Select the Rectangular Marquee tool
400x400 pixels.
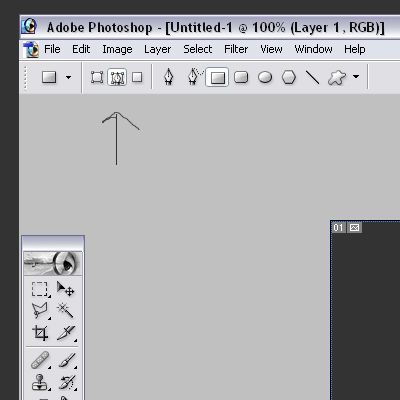[x=40, y=289]
